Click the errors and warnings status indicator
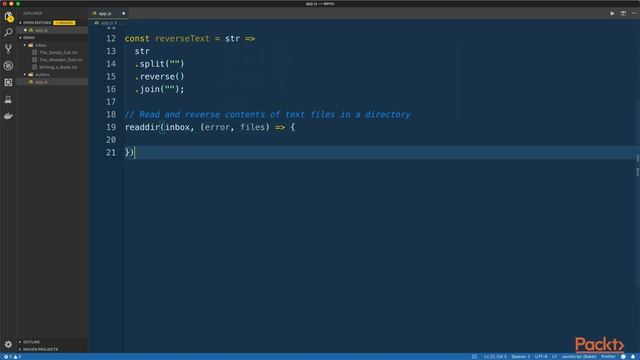The width and height of the screenshot is (640, 360). coord(12,357)
